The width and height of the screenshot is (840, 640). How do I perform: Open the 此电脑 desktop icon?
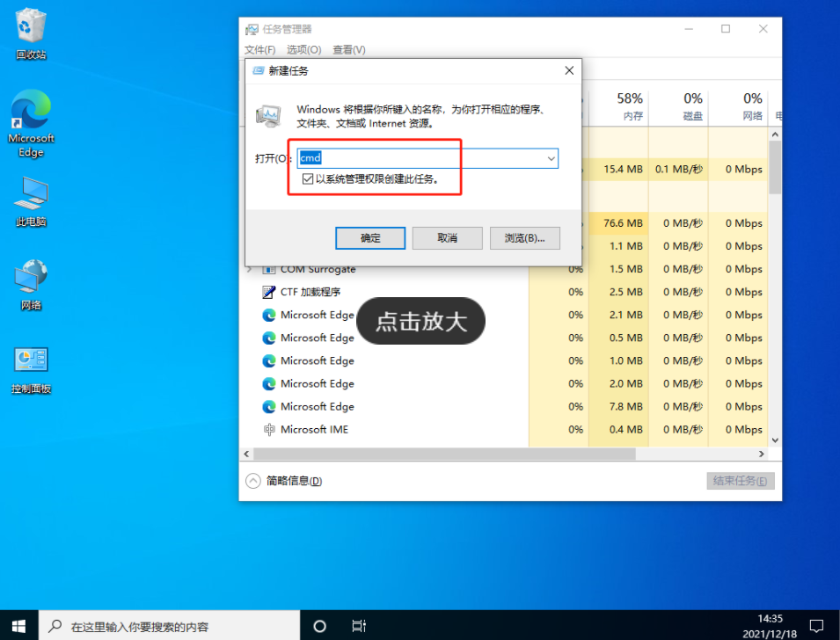tap(31, 200)
